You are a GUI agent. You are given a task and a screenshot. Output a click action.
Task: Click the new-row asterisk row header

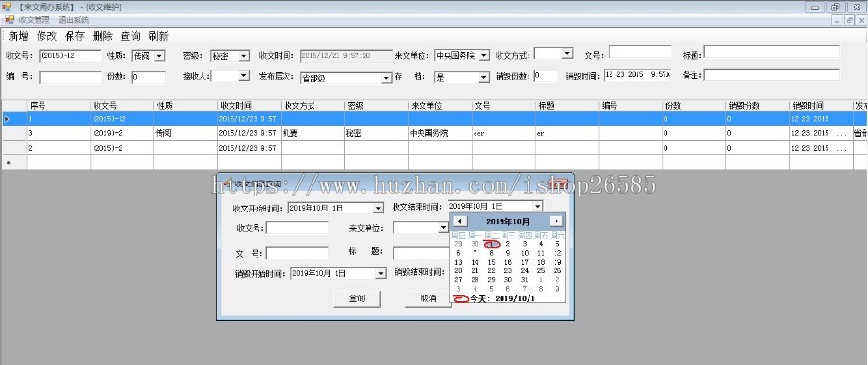point(14,162)
